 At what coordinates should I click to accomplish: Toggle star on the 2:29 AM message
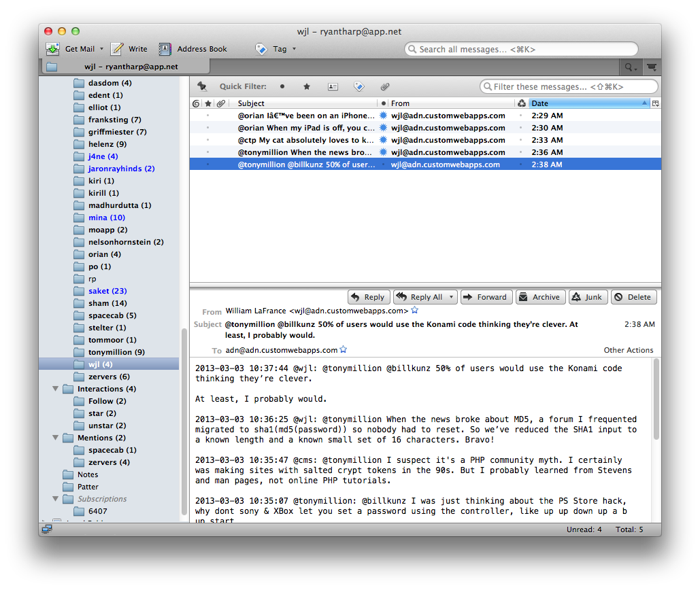pyautogui.click(x=207, y=116)
